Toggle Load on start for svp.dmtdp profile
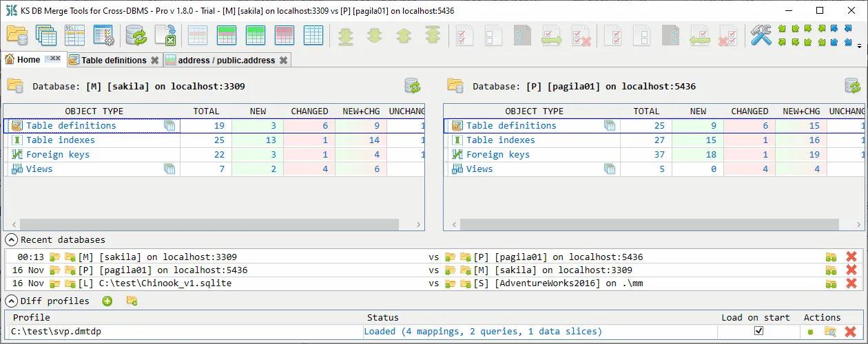This screenshot has height=344, width=868. pyautogui.click(x=759, y=331)
